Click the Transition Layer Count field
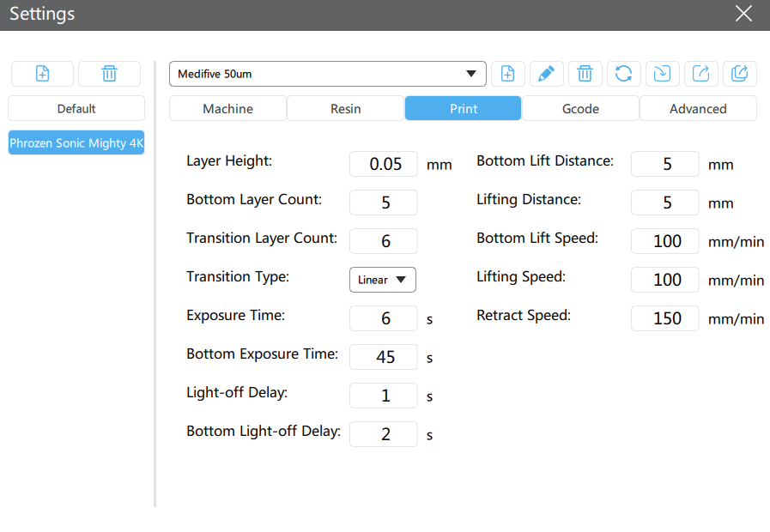The image size is (770, 532). [384, 241]
